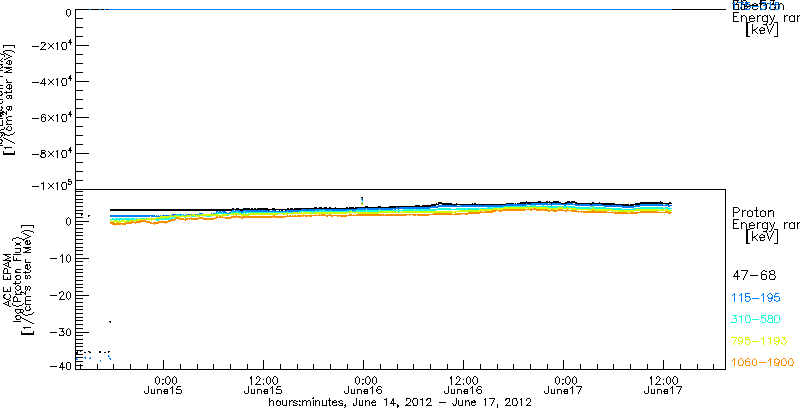Click the ACE EPAM axis title
The image size is (800, 410).
(x=9, y=279)
